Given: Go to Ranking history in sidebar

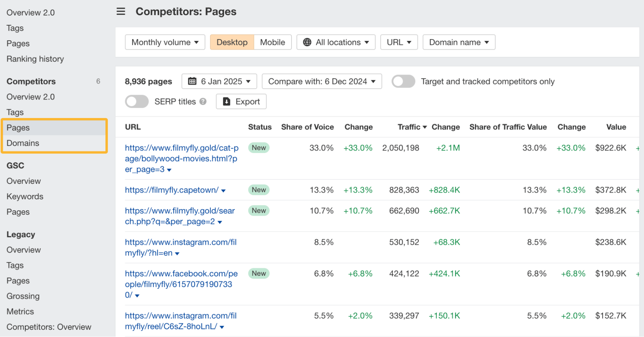Looking at the screenshot, I should [x=35, y=59].
